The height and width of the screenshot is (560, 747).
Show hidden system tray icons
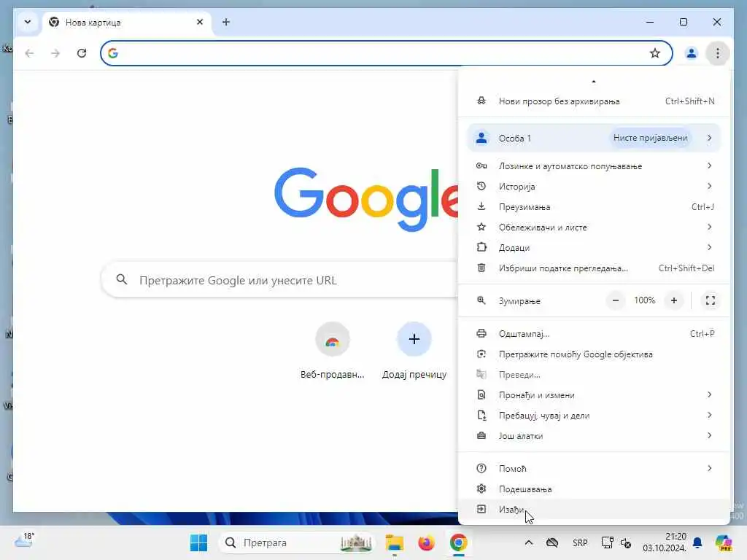click(x=528, y=542)
